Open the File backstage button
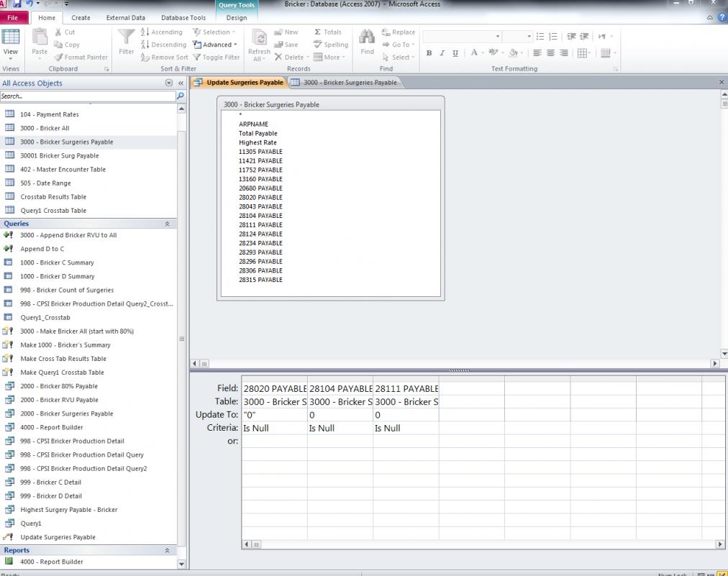The width and height of the screenshot is (728, 576). 14,18
